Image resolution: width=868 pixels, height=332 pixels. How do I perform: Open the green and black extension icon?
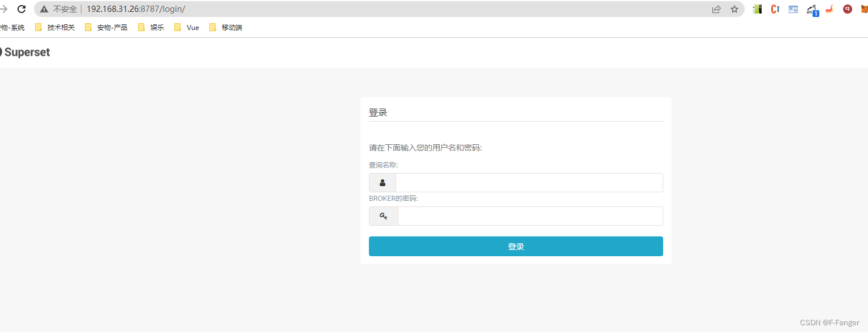point(758,9)
